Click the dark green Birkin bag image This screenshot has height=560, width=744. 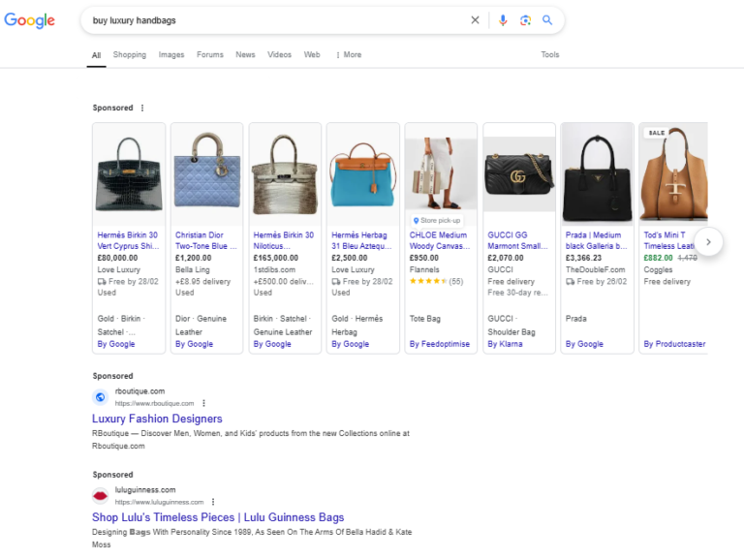(x=129, y=174)
